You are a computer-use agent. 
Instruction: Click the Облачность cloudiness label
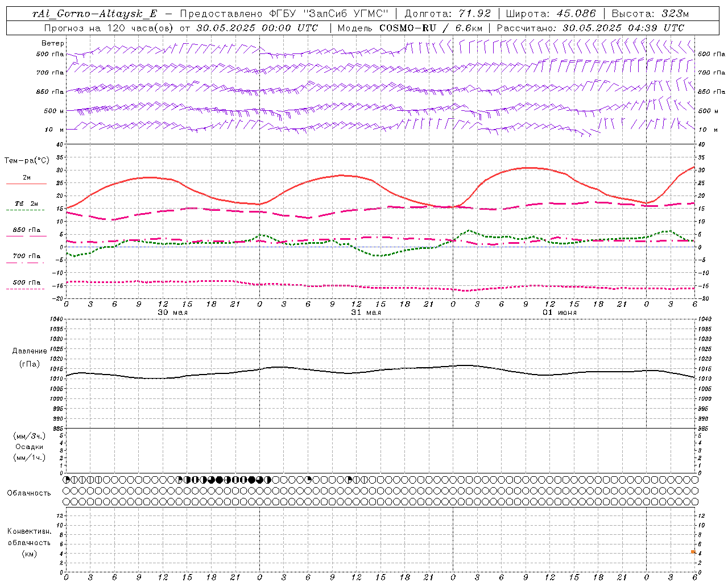point(29,493)
